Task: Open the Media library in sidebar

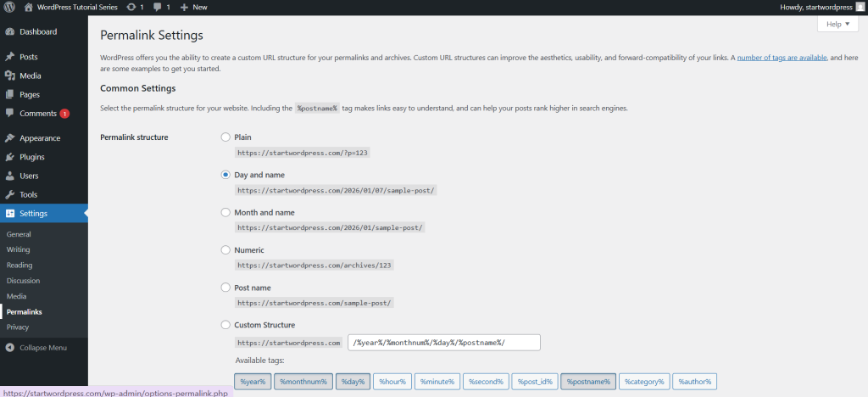Action: pos(31,75)
